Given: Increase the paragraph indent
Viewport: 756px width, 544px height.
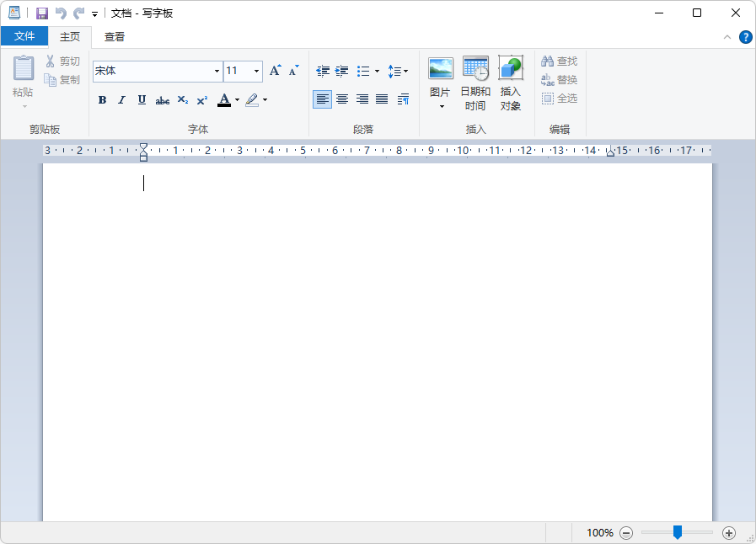Looking at the screenshot, I should 341,72.
